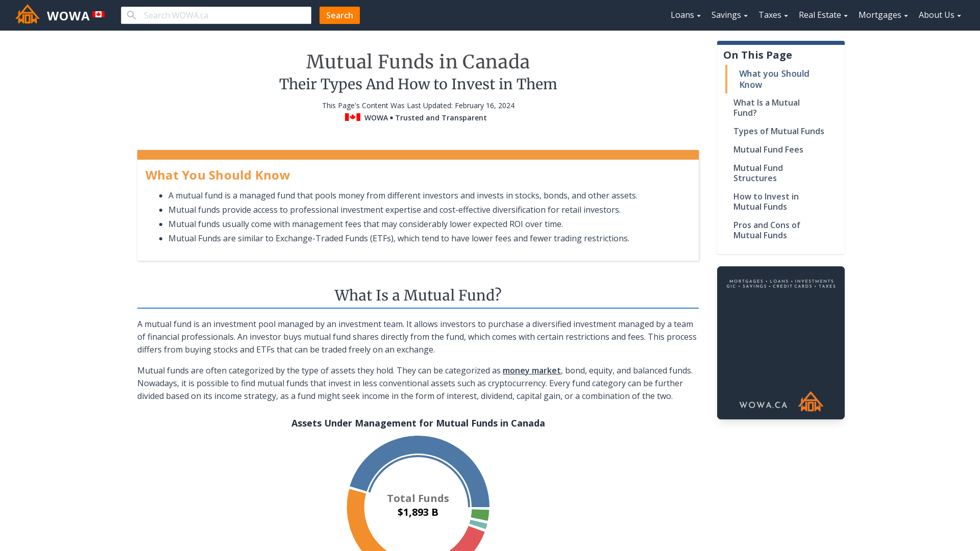Expand the Savings navigation dropdown
Viewport: 980px width, 551px height.
tap(729, 15)
